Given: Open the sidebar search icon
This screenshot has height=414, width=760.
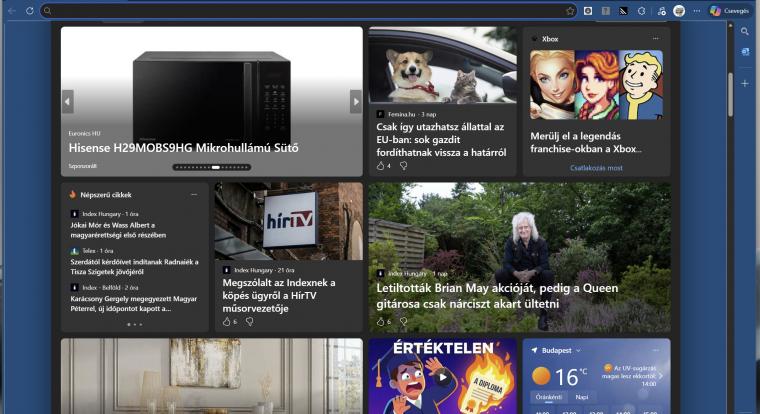Looking at the screenshot, I should point(745,32).
